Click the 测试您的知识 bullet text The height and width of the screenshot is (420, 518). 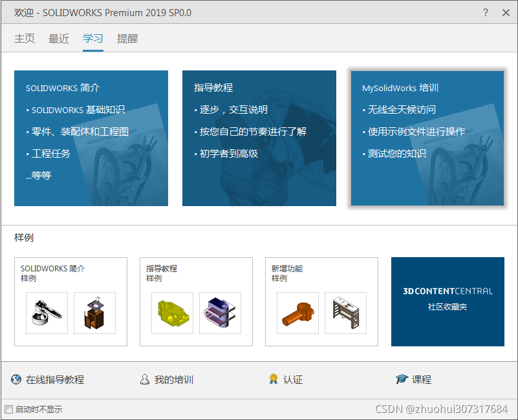click(397, 154)
